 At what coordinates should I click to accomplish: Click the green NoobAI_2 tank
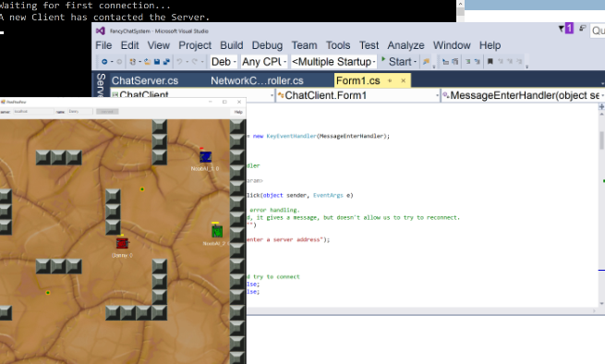pos(217,232)
